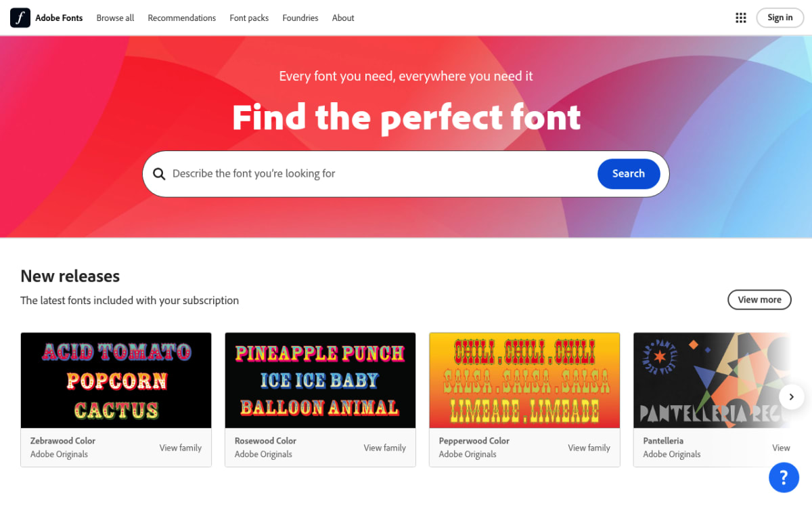Click the blue help question mark icon
Viewport: 812px width, 508px height.
click(x=784, y=478)
